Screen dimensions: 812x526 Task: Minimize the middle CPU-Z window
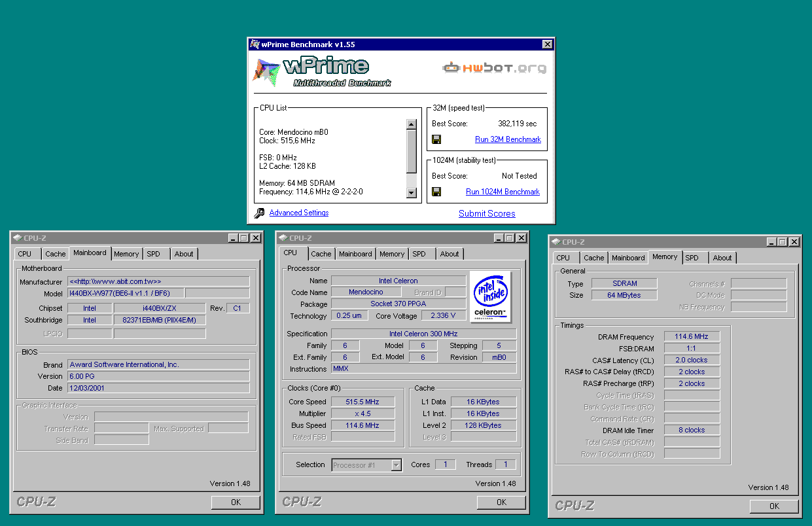click(x=499, y=238)
